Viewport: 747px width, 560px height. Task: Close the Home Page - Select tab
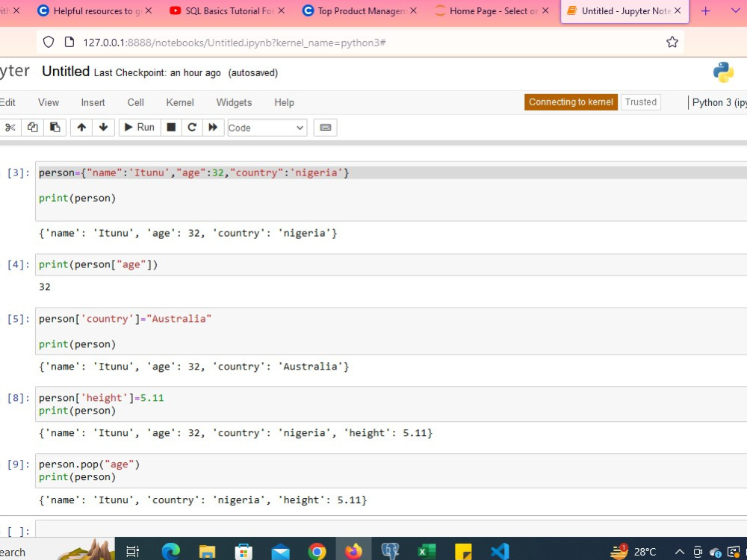(x=545, y=10)
